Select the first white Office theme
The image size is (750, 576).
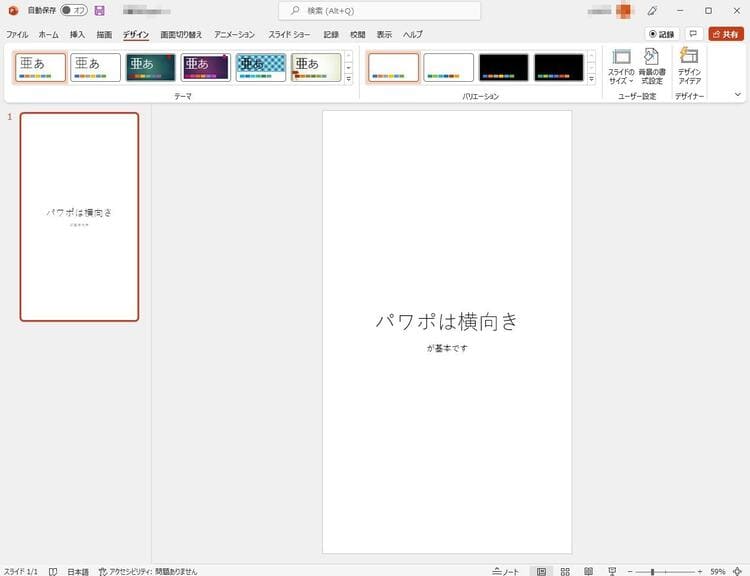click(x=40, y=67)
